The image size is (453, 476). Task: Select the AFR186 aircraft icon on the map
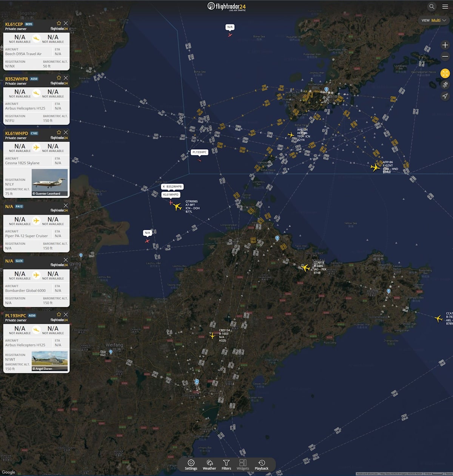375,167
